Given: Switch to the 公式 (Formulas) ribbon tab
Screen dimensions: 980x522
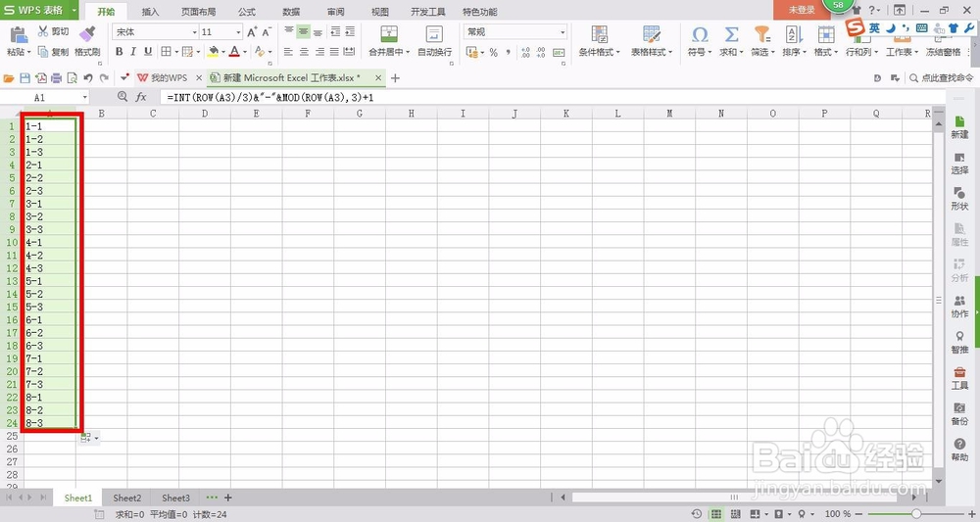Looking at the screenshot, I should coord(246,12).
